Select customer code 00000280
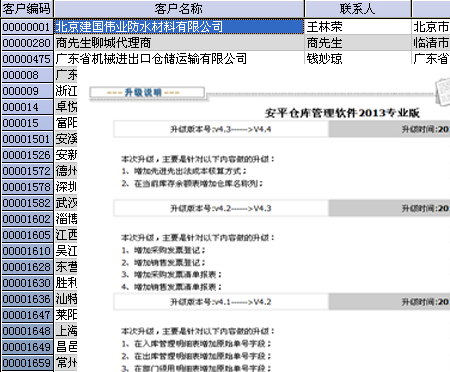Image resolution: width=450 pixels, height=372 pixels. [x=27, y=43]
